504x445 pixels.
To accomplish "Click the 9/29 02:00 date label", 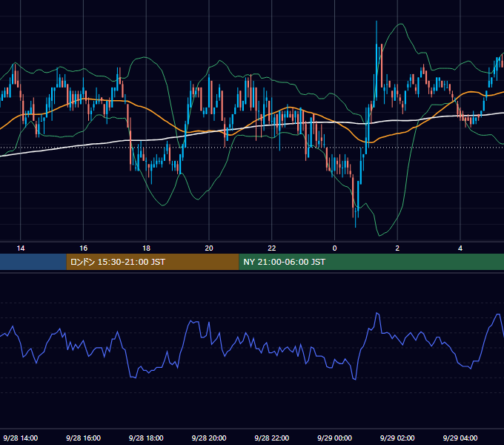I will click(397, 438).
